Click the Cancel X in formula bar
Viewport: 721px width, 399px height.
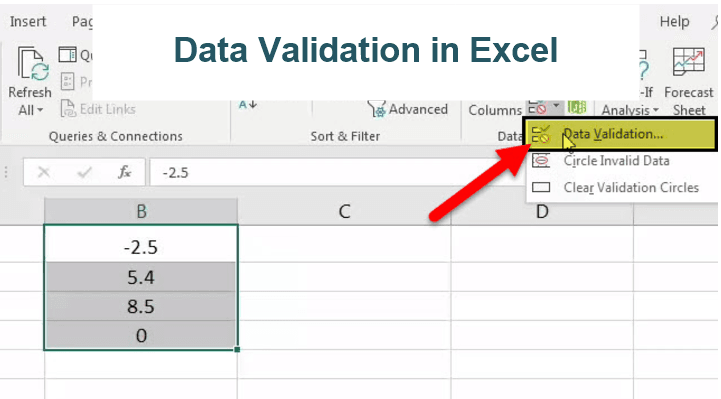(x=44, y=172)
